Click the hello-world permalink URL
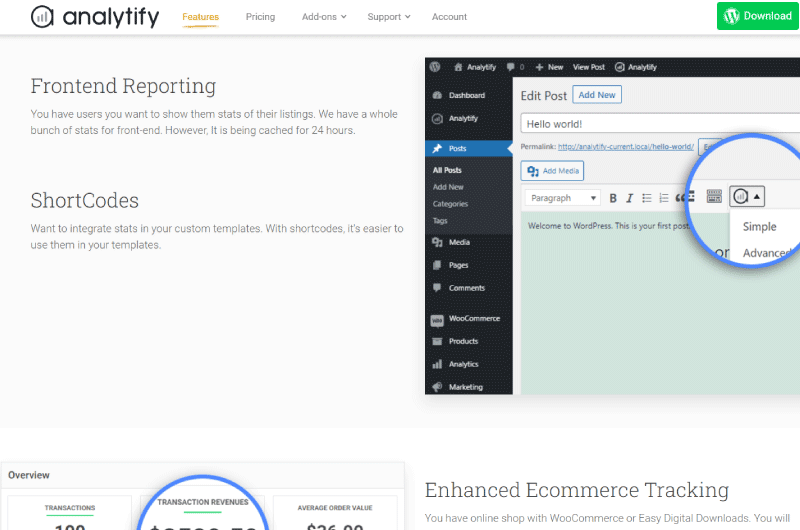This screenshot has height=530, width=800. pyautogui.click(x=626, y=147)
